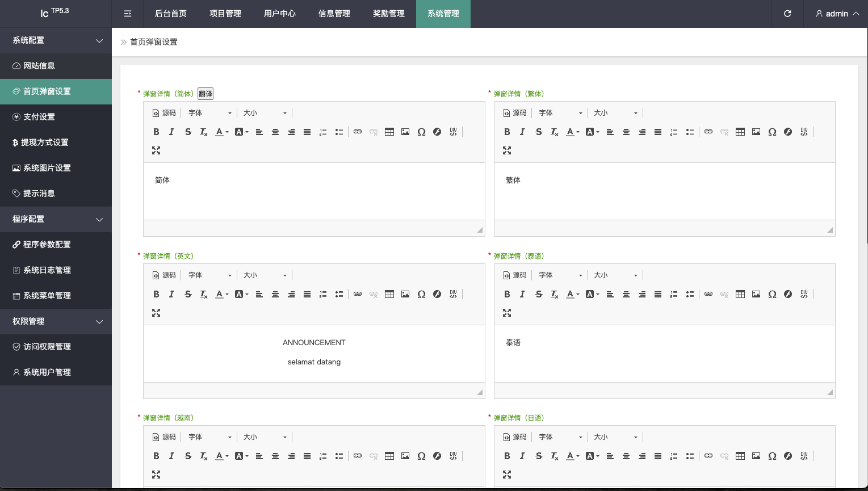868x491 pixels.
Task: Open the admin user menu
Action: click(x=837, y=14)
